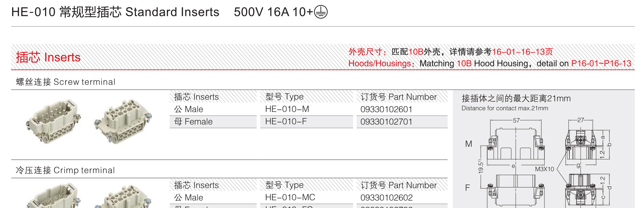Screen dimensions: 644x208
Task: Click the 螺丝连接 Screw terminal section heading
Action: click(65, 82)
